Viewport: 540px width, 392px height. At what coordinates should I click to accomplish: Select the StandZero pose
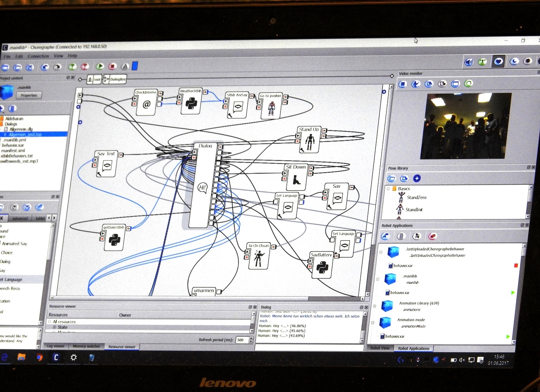click(x=417, y=198)
